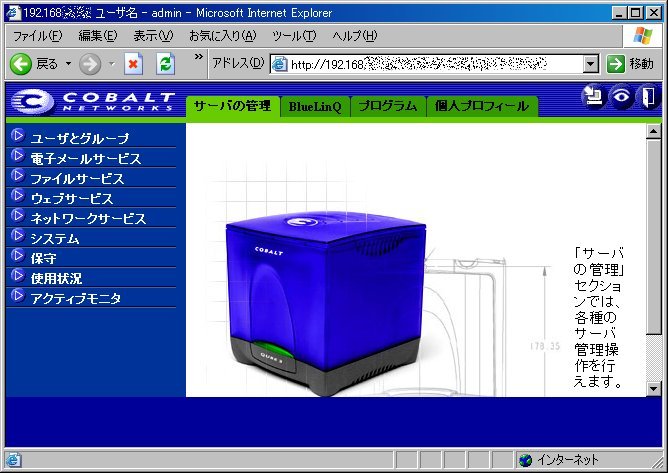Open ユーザとグループ menu link
This screenshot has height=473, width=668.
click(80, 138)
